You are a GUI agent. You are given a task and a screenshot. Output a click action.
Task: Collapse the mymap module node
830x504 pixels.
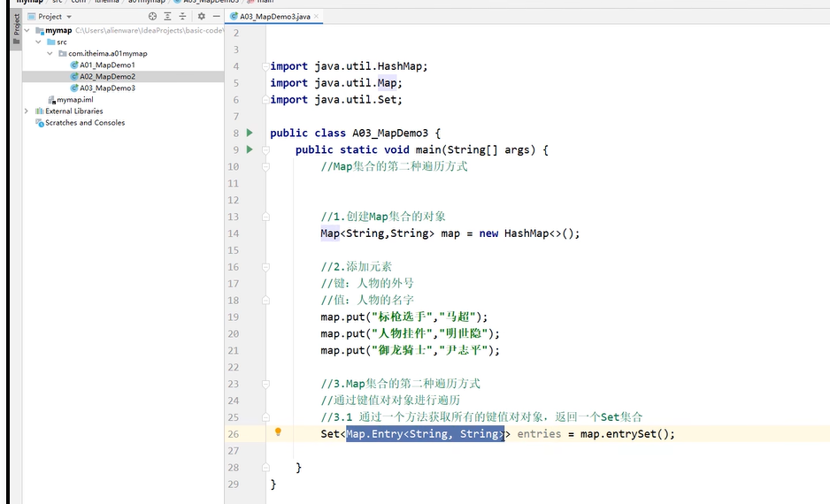click(x=27, y=31)
